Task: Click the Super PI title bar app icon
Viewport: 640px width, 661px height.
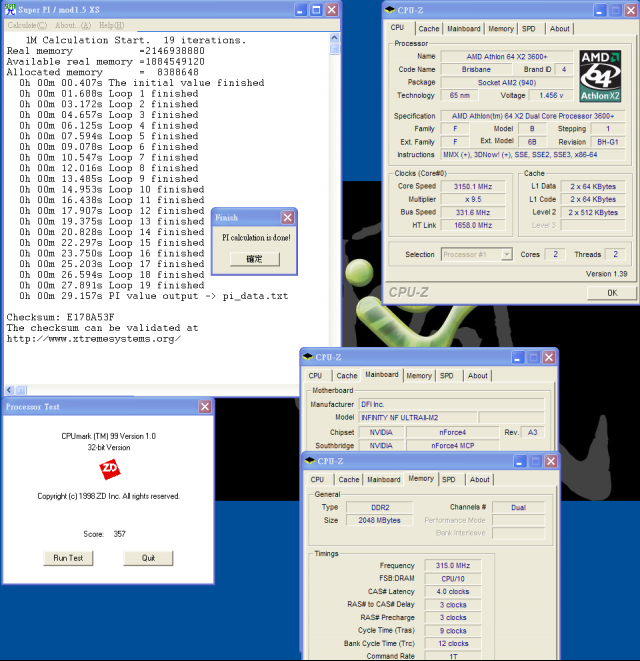Action: point(10,9)
